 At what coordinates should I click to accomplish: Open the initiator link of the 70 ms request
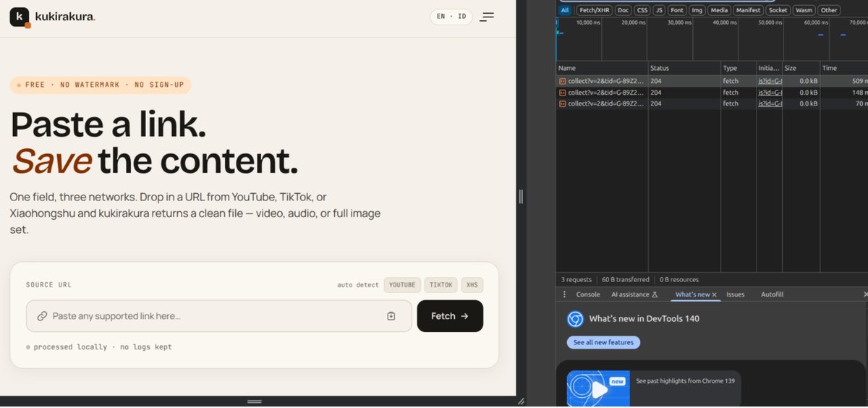point(770,103)
